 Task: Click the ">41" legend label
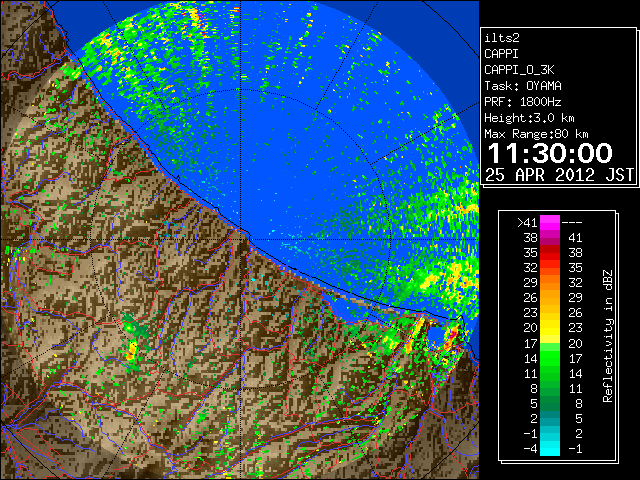pyautogui.click(x=527, y=222)
